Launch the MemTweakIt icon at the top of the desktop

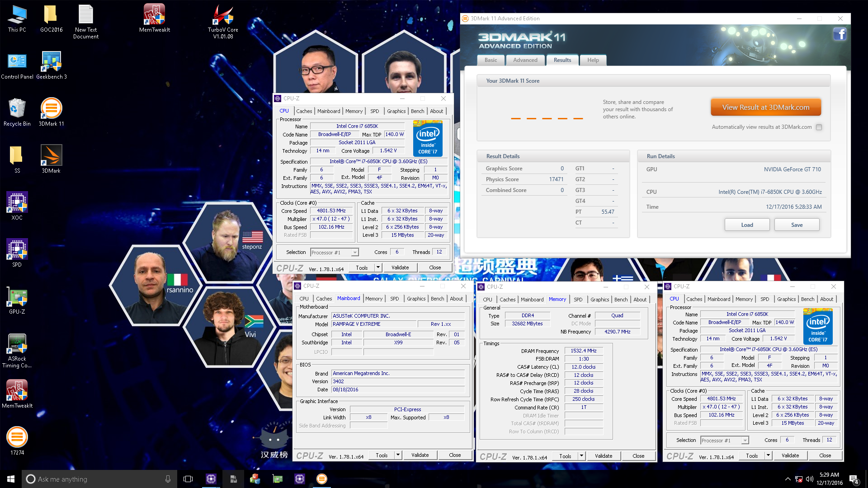click(155, 18)
